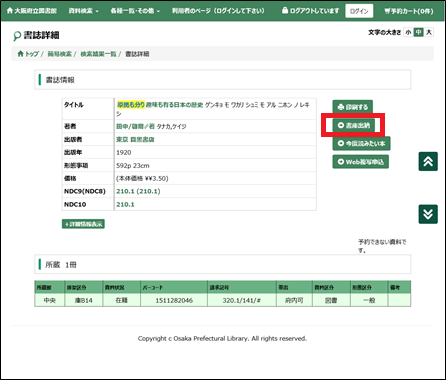Select shelf location 庫B14 cell
Viewport: 446px width, 380px height.
point(84,300)
